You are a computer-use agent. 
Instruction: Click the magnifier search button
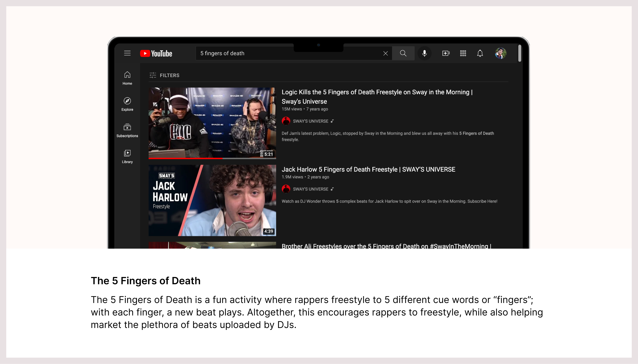tap(403, 53)
